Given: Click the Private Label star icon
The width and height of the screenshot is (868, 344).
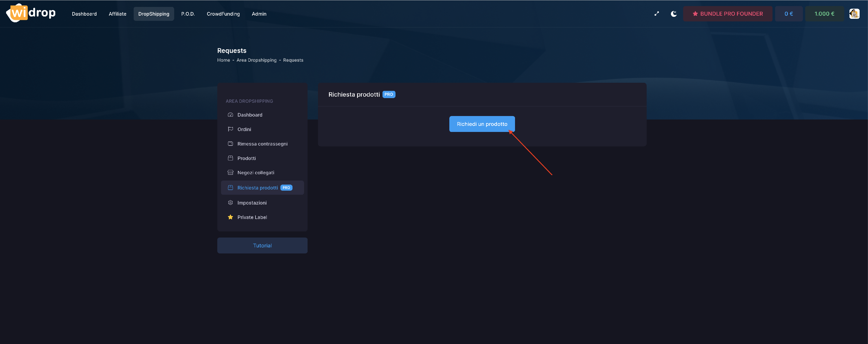Looking at the screenshot, I should click(231, 217).
